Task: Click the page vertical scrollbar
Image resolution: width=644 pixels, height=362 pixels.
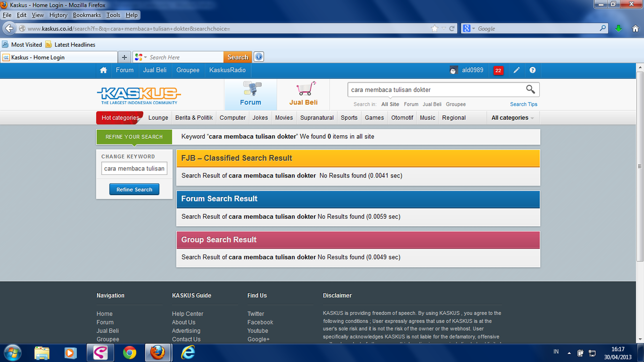Action: click(x=640, y=166)
